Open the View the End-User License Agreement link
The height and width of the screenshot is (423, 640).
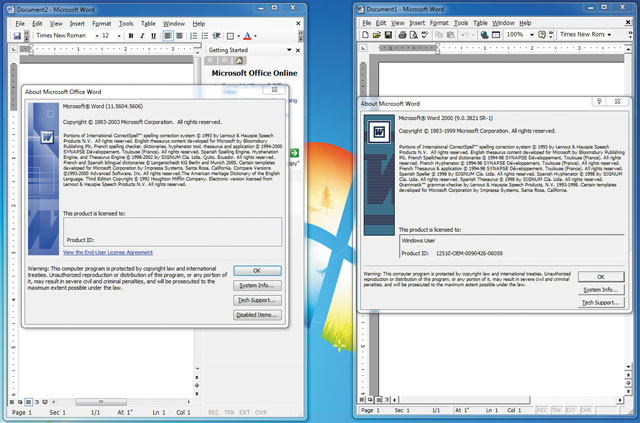(x=108, y=252)
